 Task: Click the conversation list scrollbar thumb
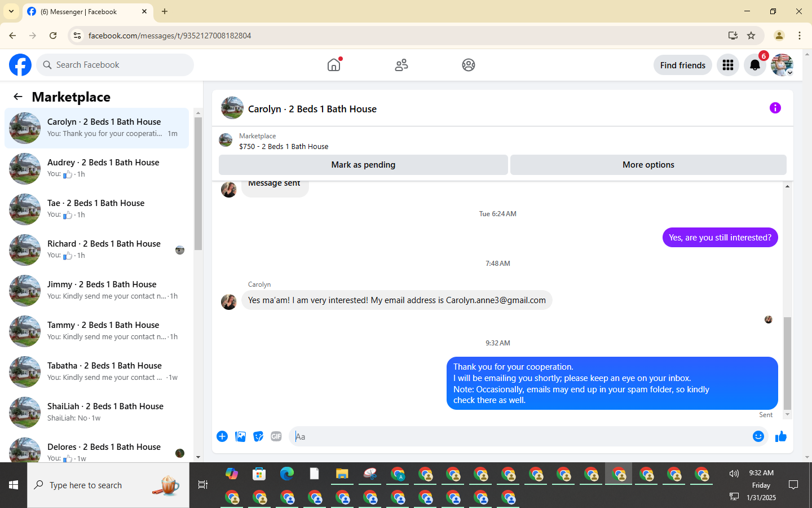click(x=198, y=183)
